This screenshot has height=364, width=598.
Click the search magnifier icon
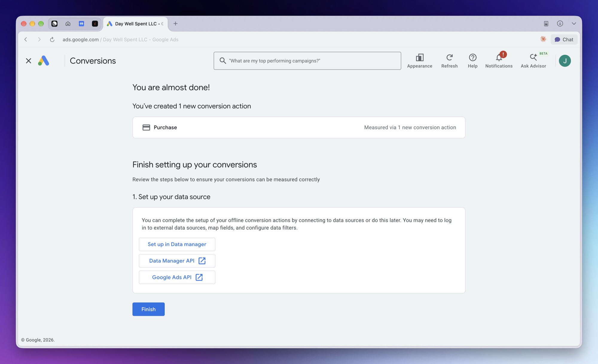tap(223, 61)
